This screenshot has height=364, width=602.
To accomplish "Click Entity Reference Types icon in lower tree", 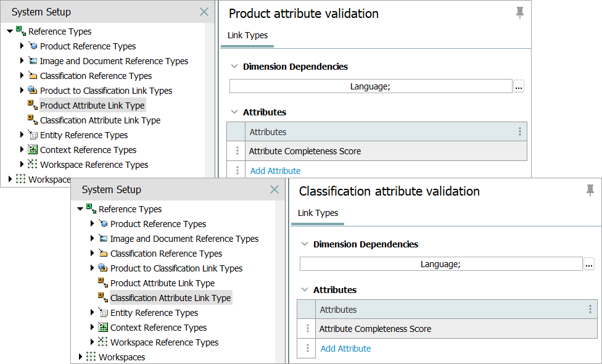I will [103, 313].
